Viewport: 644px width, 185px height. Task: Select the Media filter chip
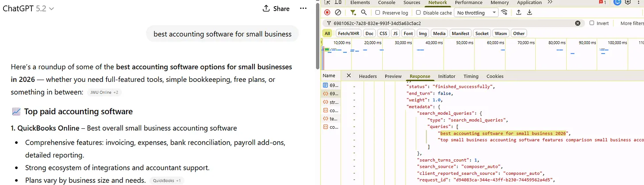tap(439, 33)
